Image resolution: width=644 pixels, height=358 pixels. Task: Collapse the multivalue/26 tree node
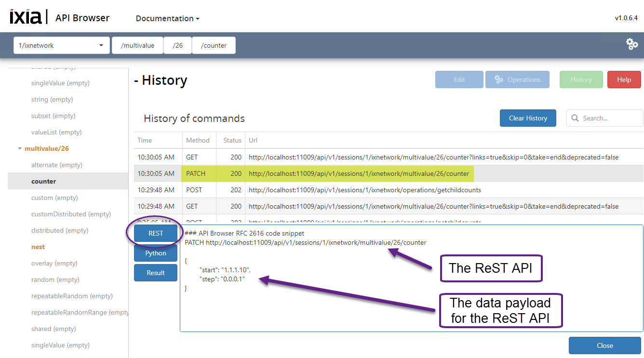coord(20,148)
